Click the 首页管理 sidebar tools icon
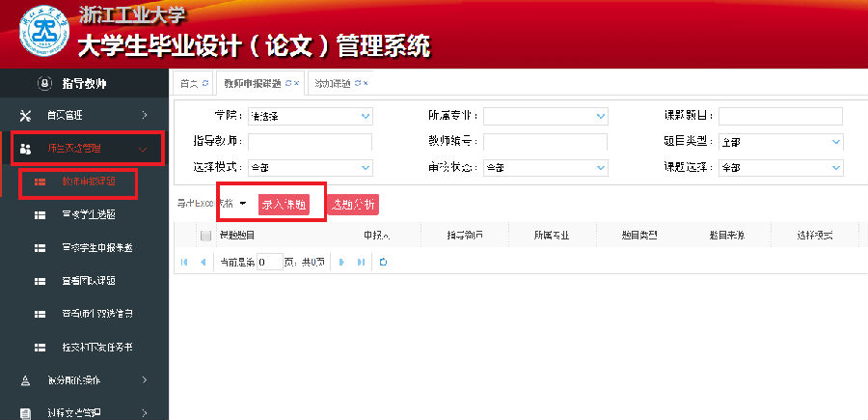 click(26, 115)
